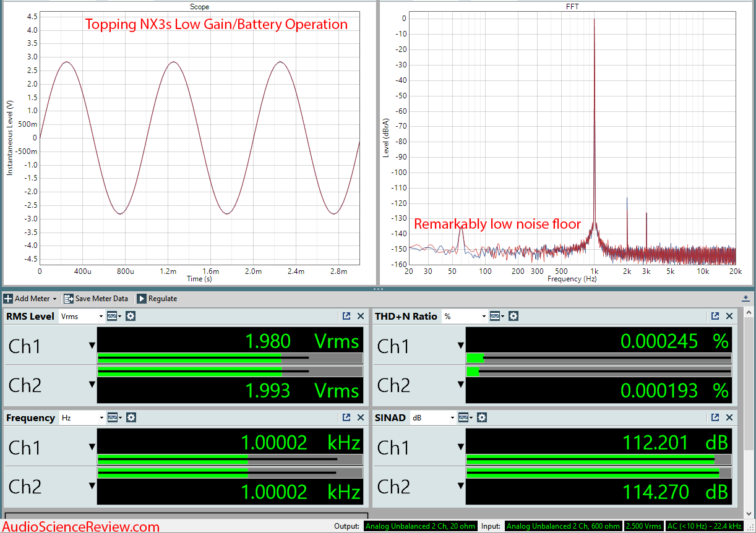This screenshot has width=756, height=533.
Task: Expand Ch1 options in Frequency meter
Action: pyautogui.click(x=92, y=447)
